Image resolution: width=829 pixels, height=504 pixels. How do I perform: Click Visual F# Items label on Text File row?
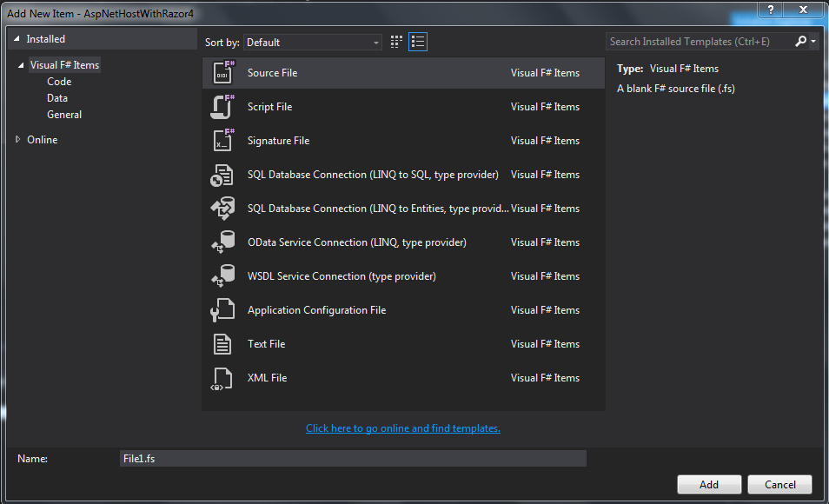pos(545,344)
